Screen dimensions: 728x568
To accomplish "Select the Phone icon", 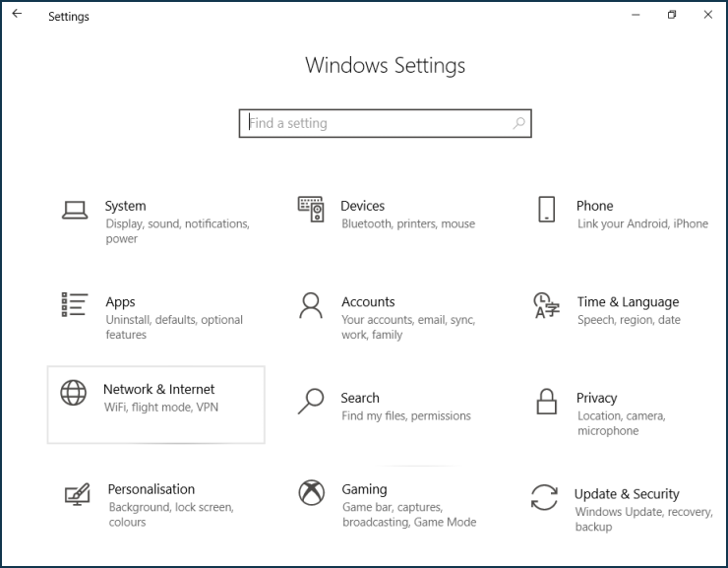I will point(546,209).
